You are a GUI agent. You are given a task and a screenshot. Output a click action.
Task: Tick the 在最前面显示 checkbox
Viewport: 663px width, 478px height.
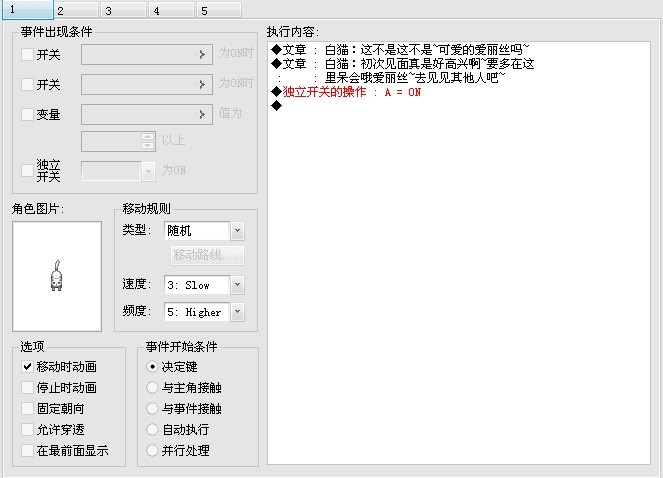tap(27, 451)
